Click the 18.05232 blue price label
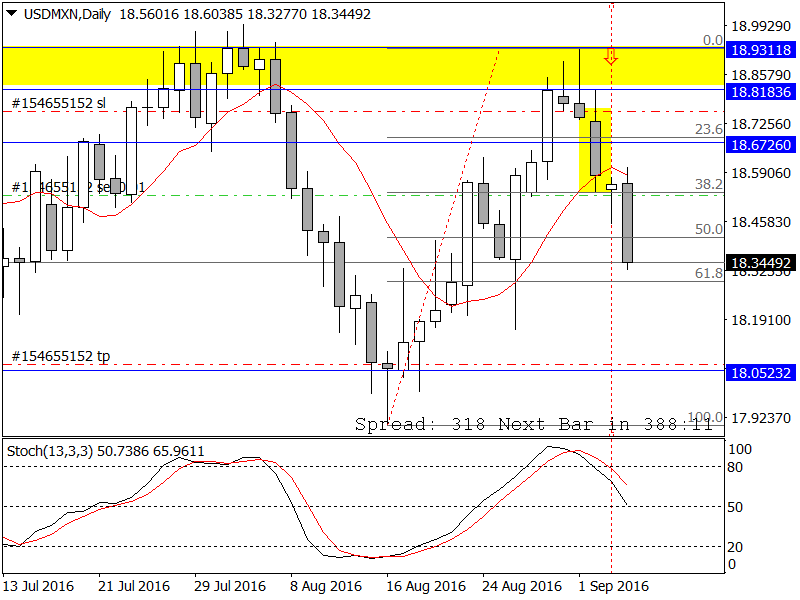The width and height of the screenshot is (800, 600). (x=761, y=373)
